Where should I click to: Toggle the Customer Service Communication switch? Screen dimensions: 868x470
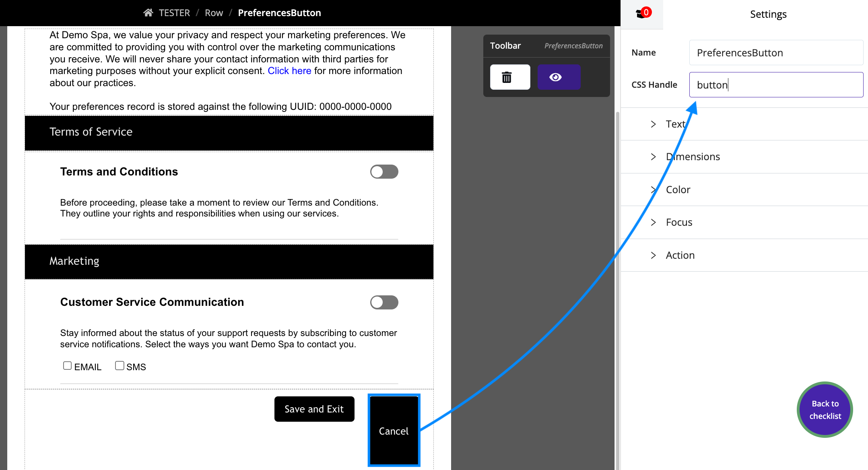384,302
